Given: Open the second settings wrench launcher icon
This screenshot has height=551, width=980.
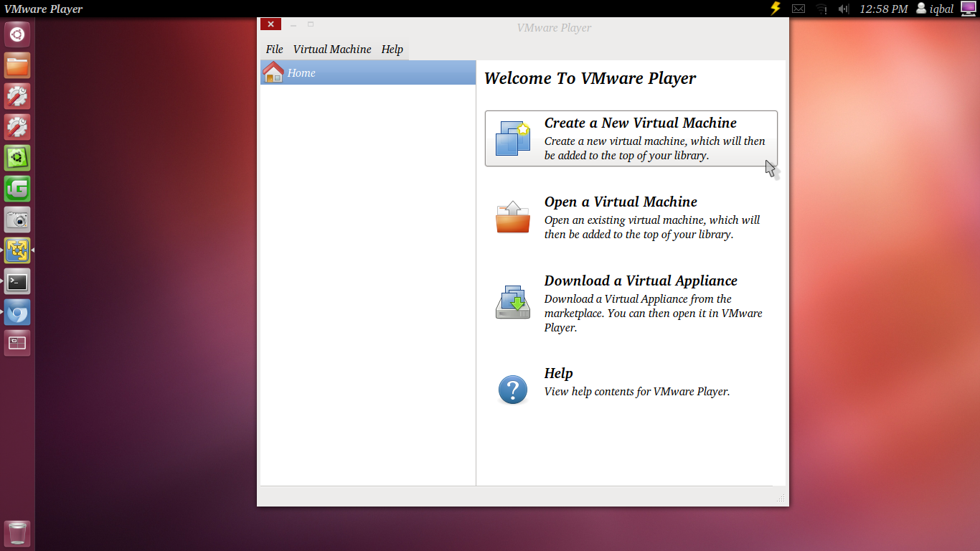Looking at the screenshot, I should [x=17, y=127].
